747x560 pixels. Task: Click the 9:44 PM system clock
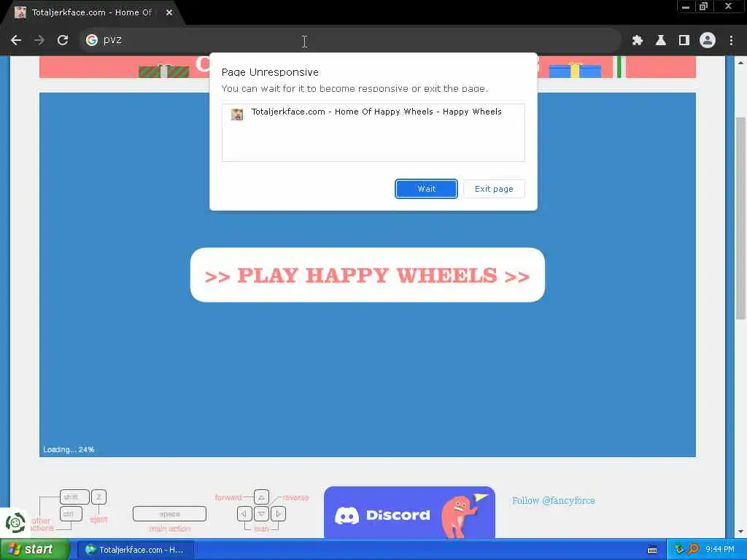click(x=720, y=549)
